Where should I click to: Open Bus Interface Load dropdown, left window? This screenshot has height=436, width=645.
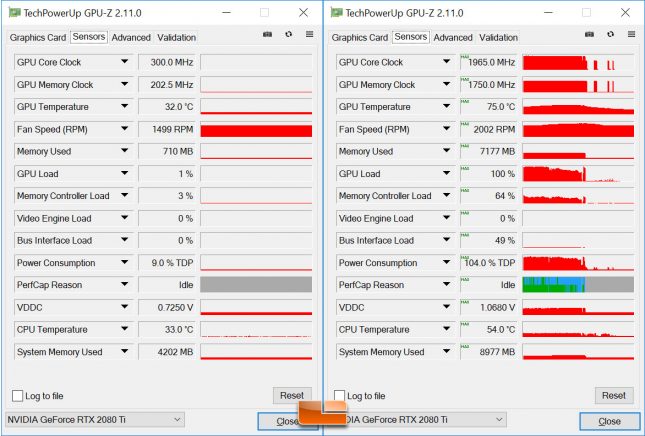[x=124, y=241]
